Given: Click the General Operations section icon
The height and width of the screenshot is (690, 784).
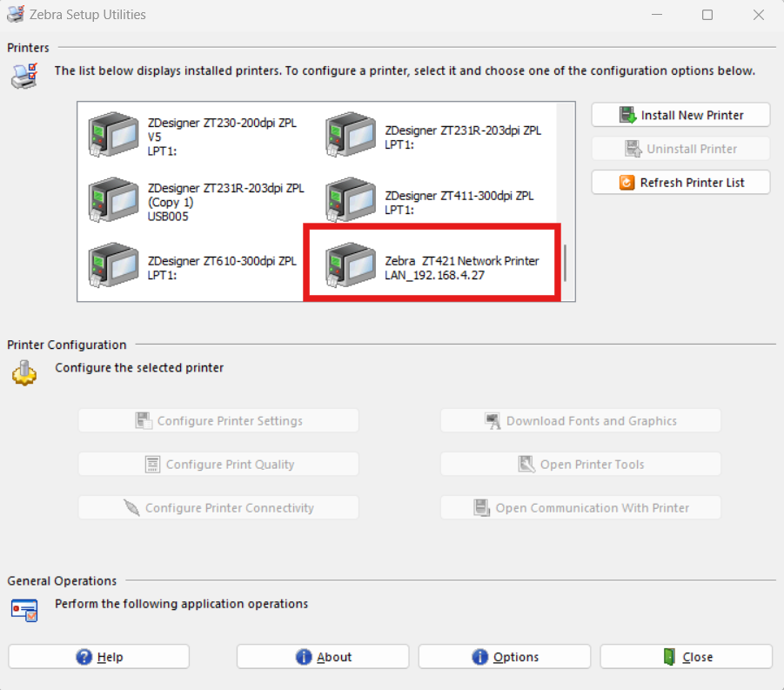Looking at the screenshot, I should [x=24, y=610].
